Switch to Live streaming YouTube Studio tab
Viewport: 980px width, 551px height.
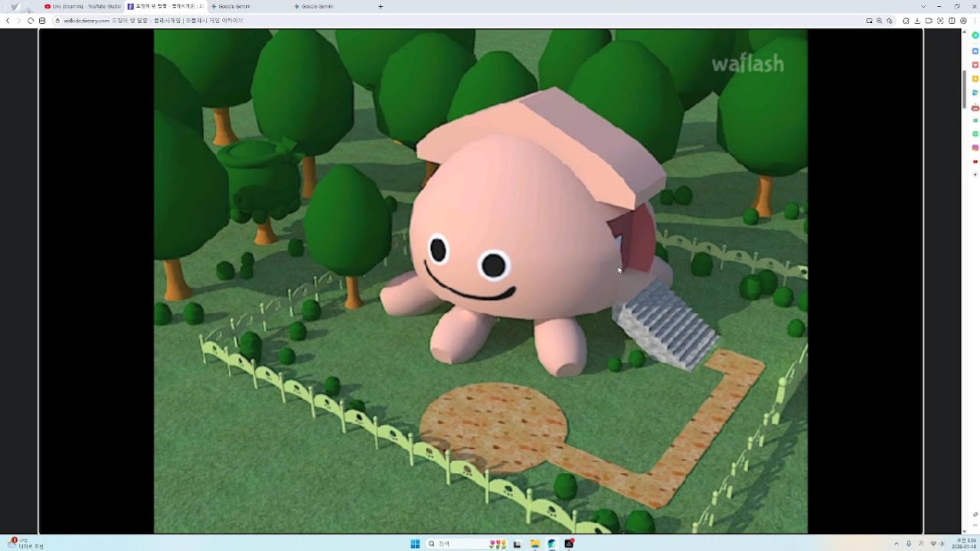pyautogui.click(x=82, y=6)
